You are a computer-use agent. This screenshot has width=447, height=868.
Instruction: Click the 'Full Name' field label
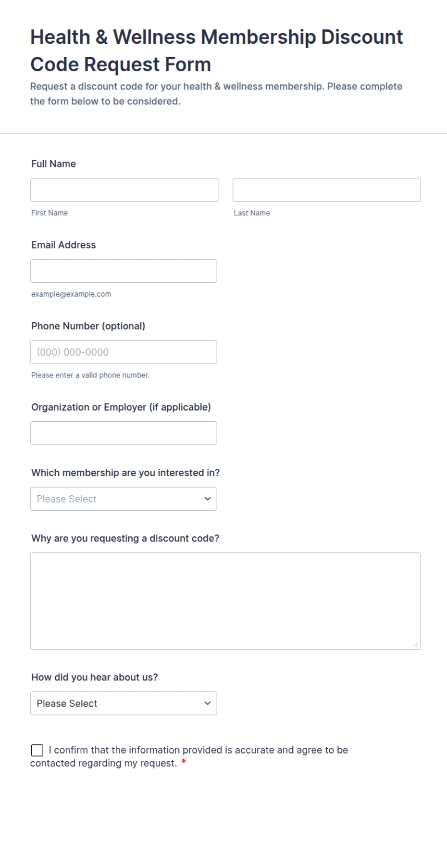pos(54,164)
